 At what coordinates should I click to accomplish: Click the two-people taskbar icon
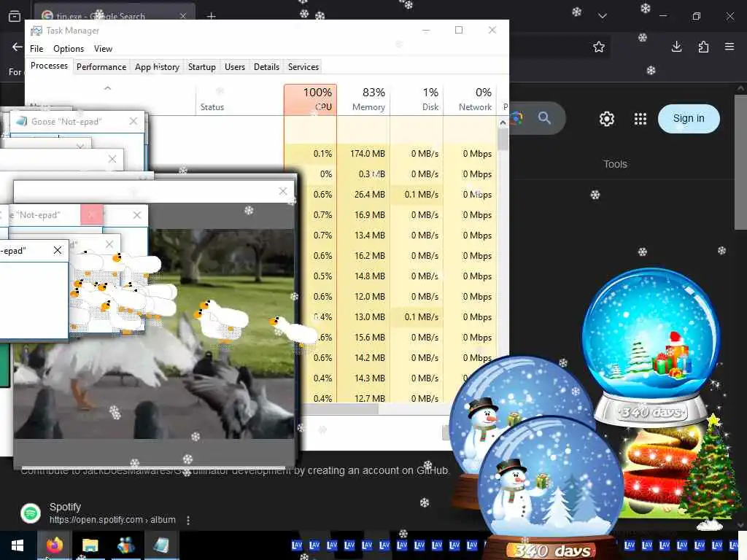point(125,545)
